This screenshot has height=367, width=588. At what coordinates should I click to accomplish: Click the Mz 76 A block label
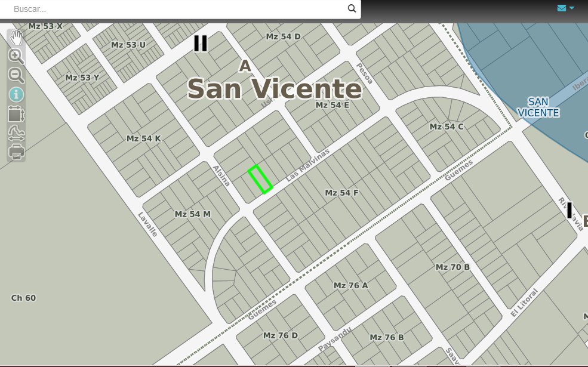351,285
